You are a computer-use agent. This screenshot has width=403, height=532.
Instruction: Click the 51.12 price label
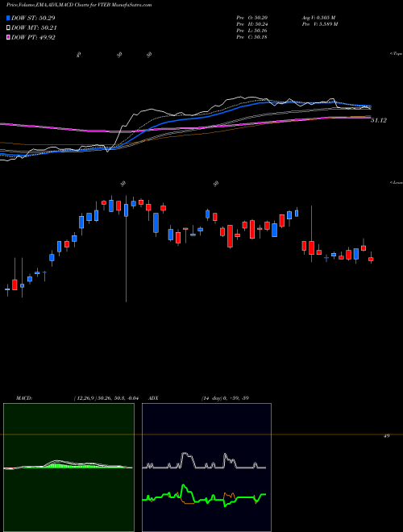[379, 120]
